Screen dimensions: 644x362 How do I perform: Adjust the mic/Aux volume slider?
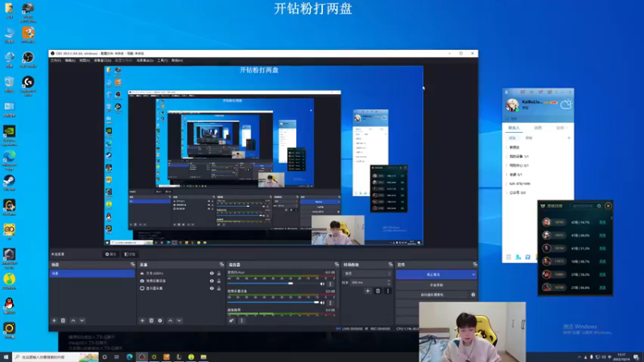273,284
